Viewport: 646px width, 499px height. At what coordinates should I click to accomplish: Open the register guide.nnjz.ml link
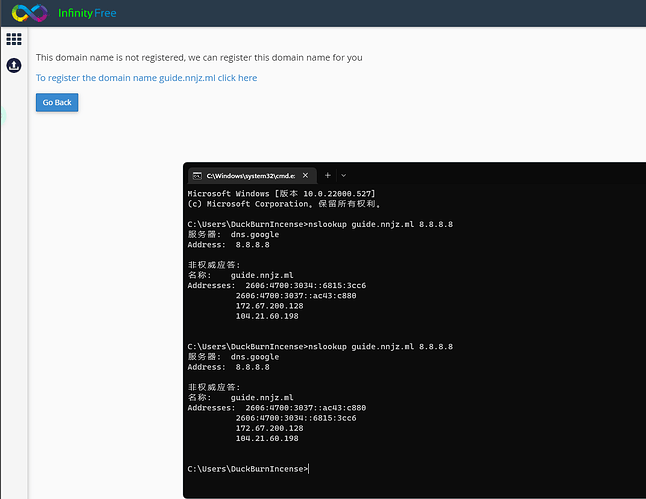(x=146, y=77)
